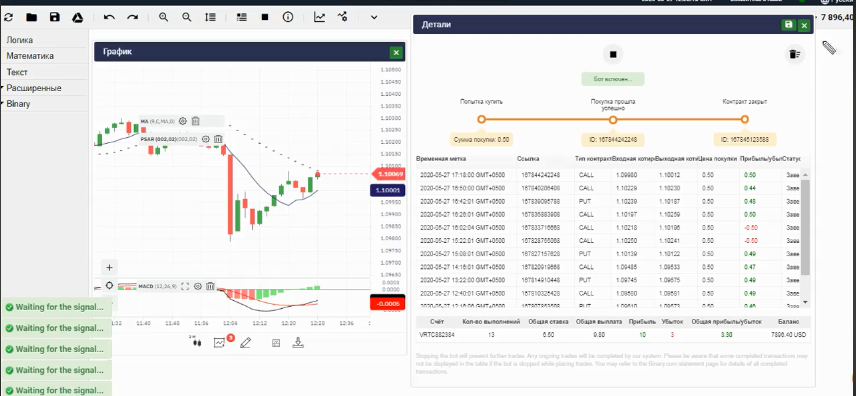The width and height of the screenshot is (856, 396).
Task: Open MACD indicator settings gear
Action: coord(198,286)
